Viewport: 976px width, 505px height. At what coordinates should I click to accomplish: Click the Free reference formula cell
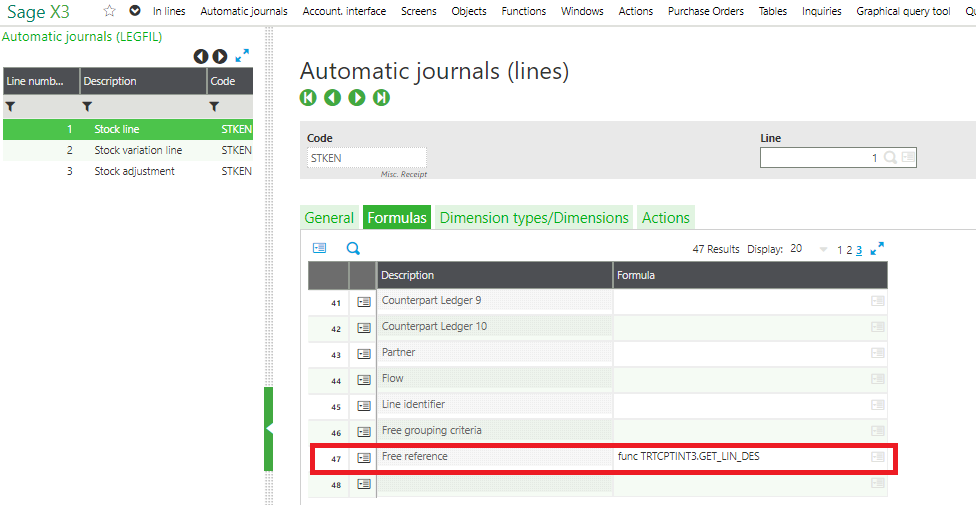[750, 456]
